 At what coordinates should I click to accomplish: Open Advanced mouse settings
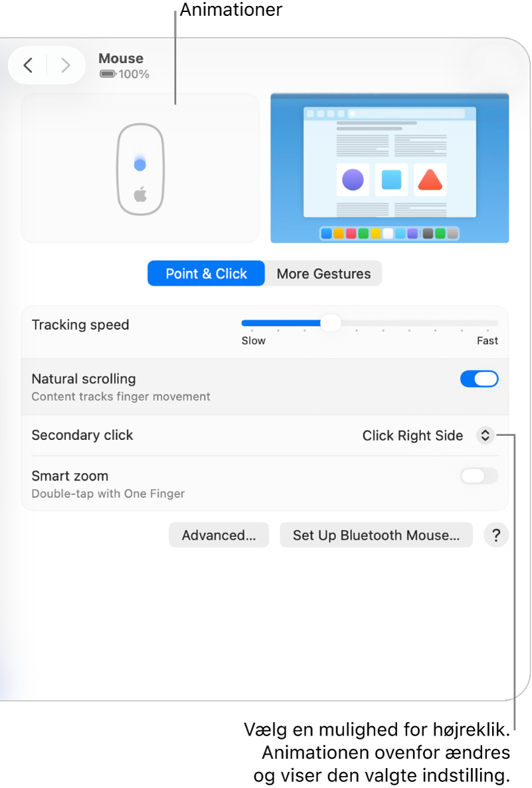pos(219,535)
